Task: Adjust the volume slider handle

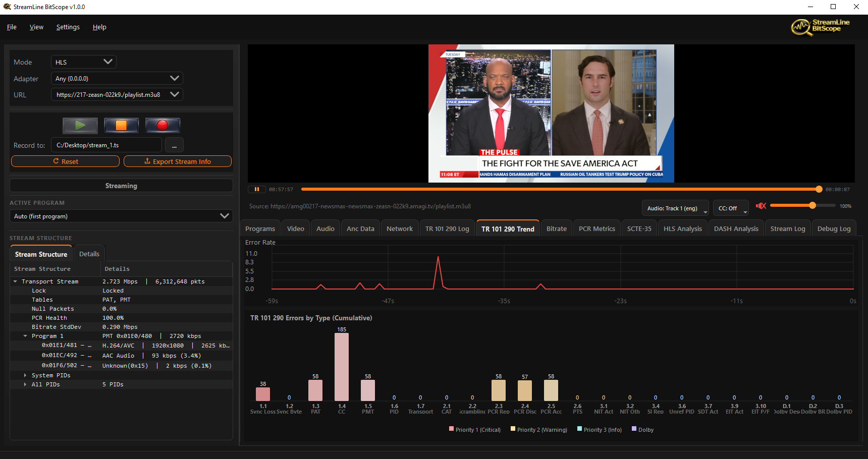Action: click(812, 205)
